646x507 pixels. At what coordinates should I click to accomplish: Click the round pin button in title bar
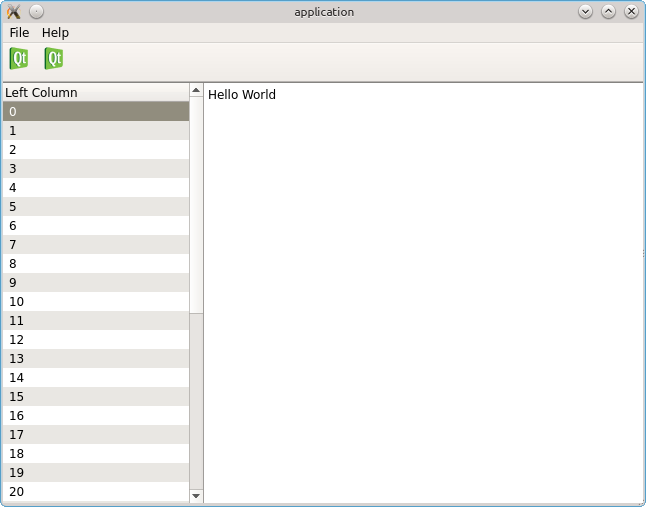[x=36, y=12]
